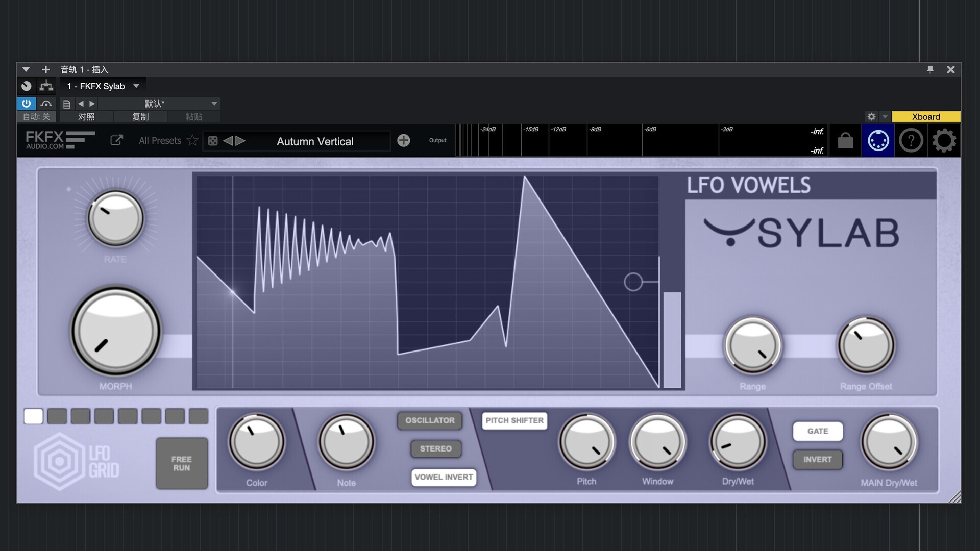Click the MORPH knob
This screenshot has height=551, width=980.
(x=116, y=331)
